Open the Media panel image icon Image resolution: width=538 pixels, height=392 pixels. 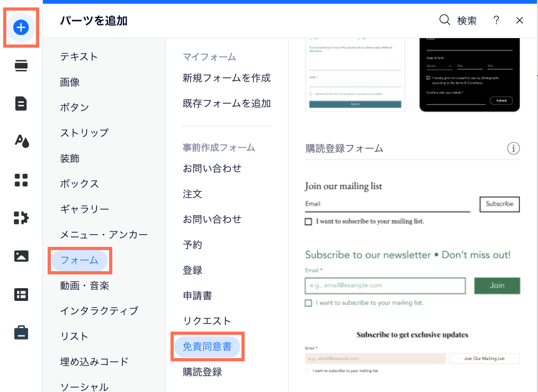[21, 256]
